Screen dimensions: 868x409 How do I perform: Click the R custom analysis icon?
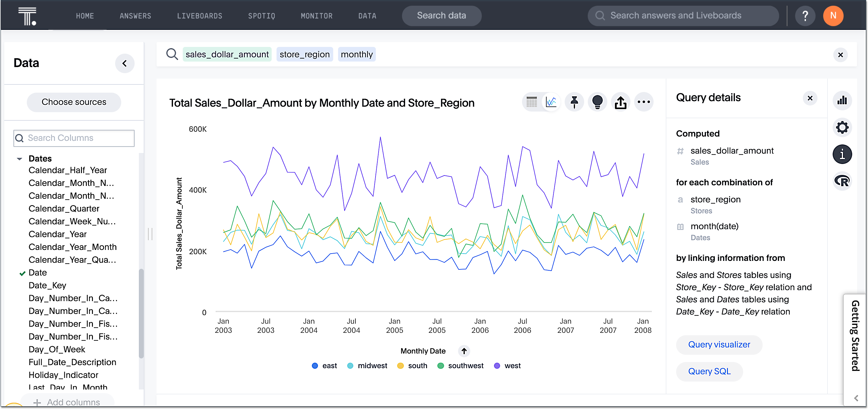(x=842, y=181)
